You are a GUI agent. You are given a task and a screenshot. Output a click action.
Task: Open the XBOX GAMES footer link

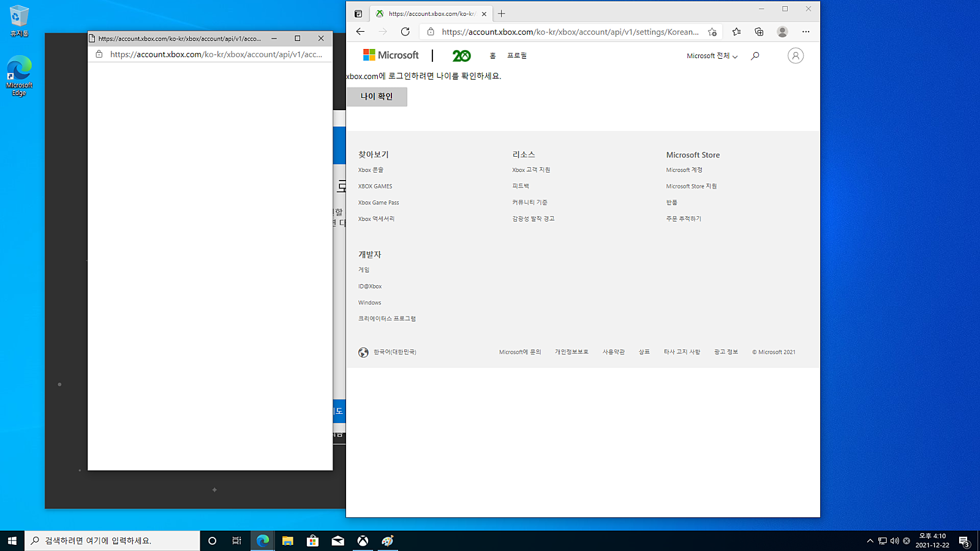375,186
